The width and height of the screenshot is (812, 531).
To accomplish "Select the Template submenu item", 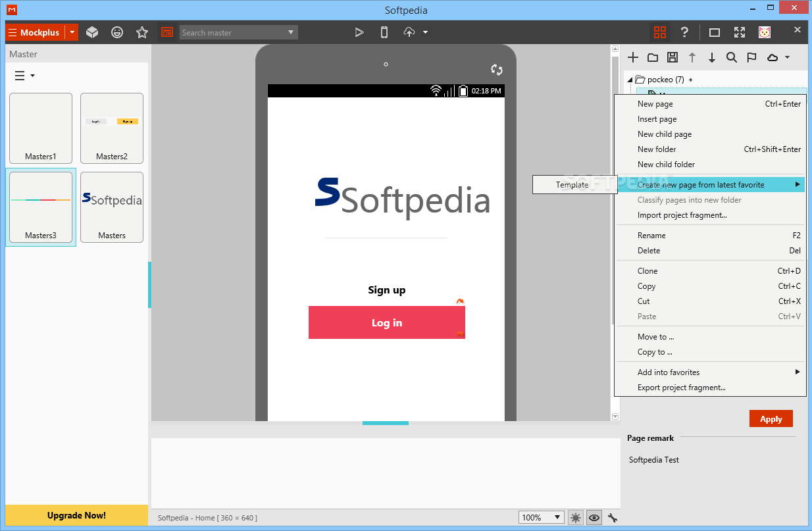I will pyautogui.click(x=574, y=185).
